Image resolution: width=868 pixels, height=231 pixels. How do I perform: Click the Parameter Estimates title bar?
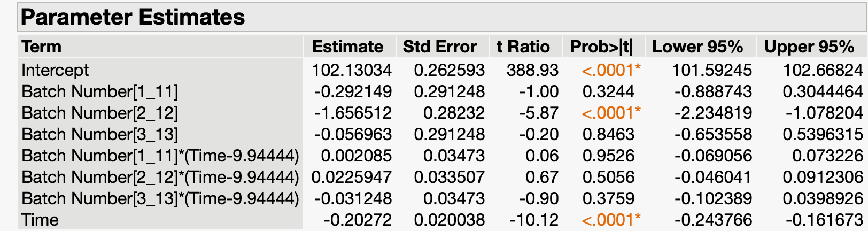tap(133, 17)
